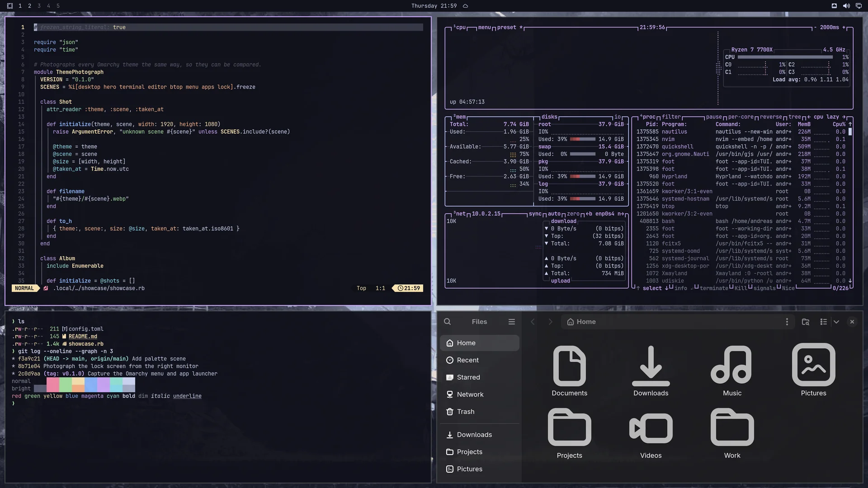Switch Files to list view
The image size is (868, 488).
tap(824, 322)
